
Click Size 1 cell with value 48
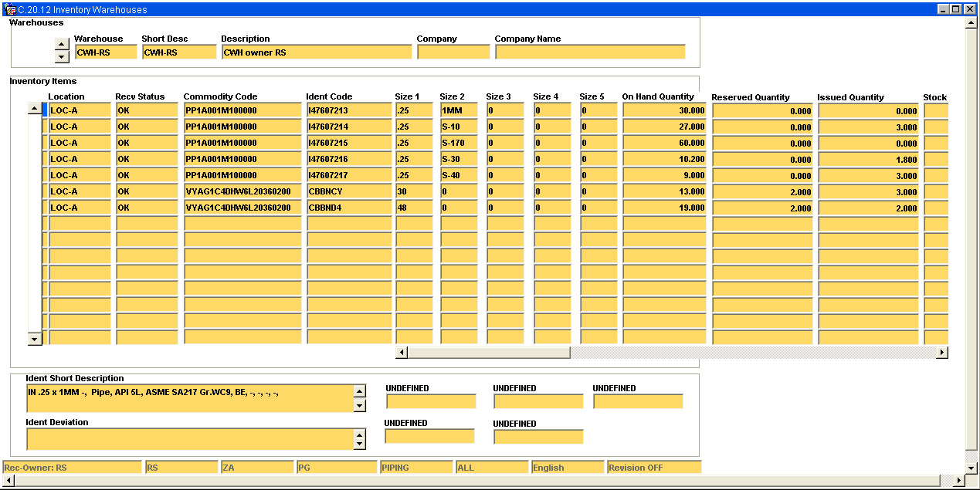[x=414, y=208]
